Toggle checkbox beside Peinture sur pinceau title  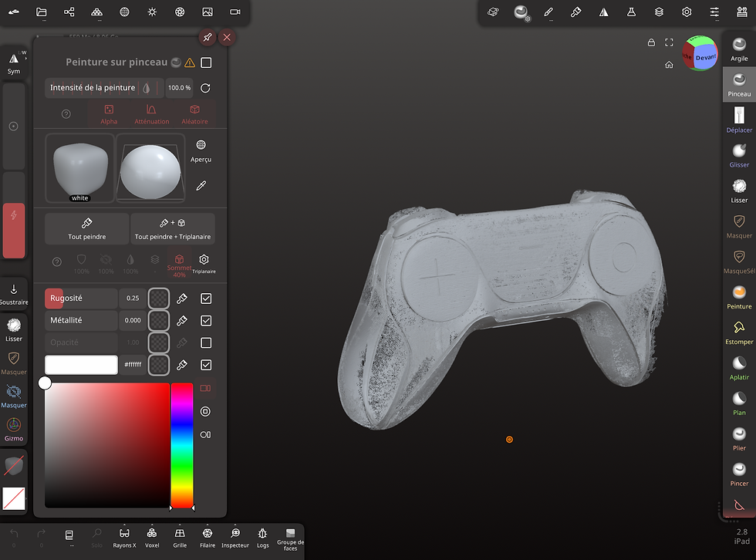coord(206,62)
